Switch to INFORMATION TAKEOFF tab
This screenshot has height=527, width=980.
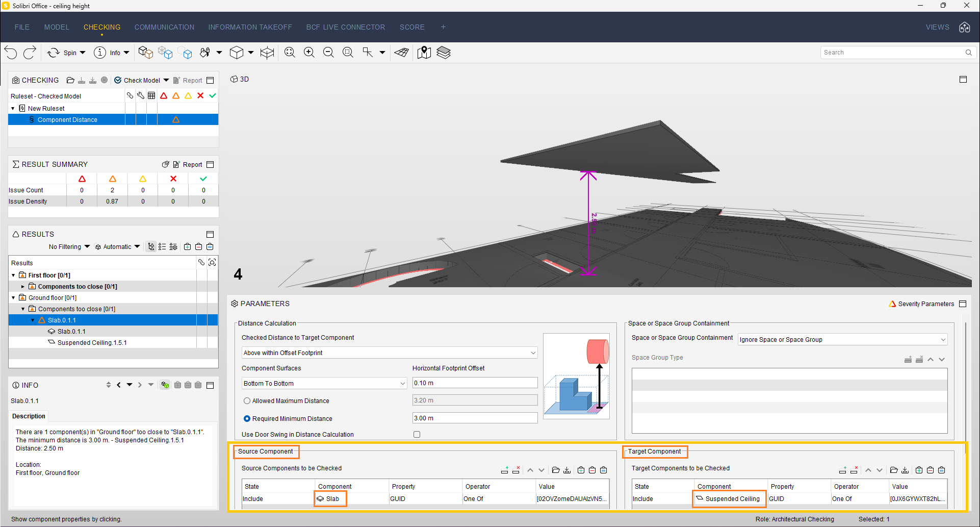(x=250, y=27)
